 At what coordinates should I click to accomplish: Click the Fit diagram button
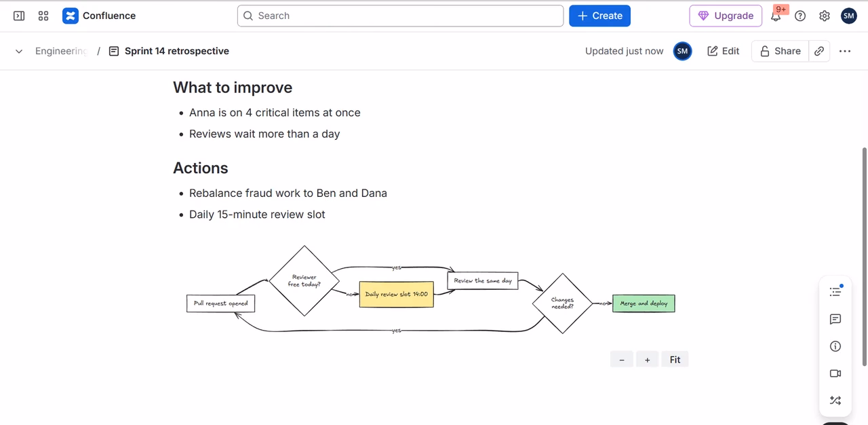click(x=675, y=360)
